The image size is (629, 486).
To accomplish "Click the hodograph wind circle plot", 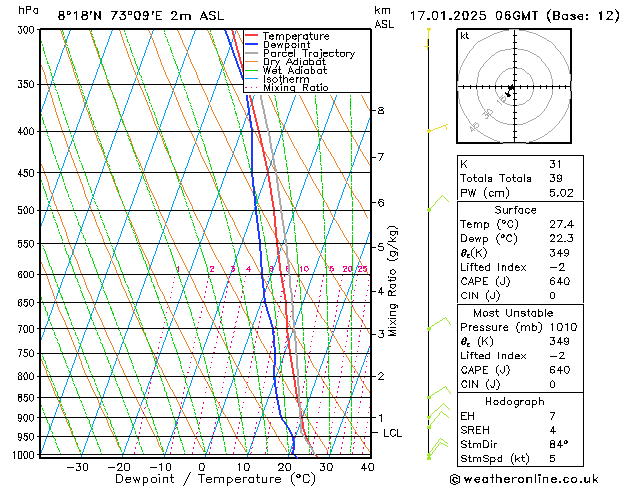I will pyautogui.click(x=514, y=86).
